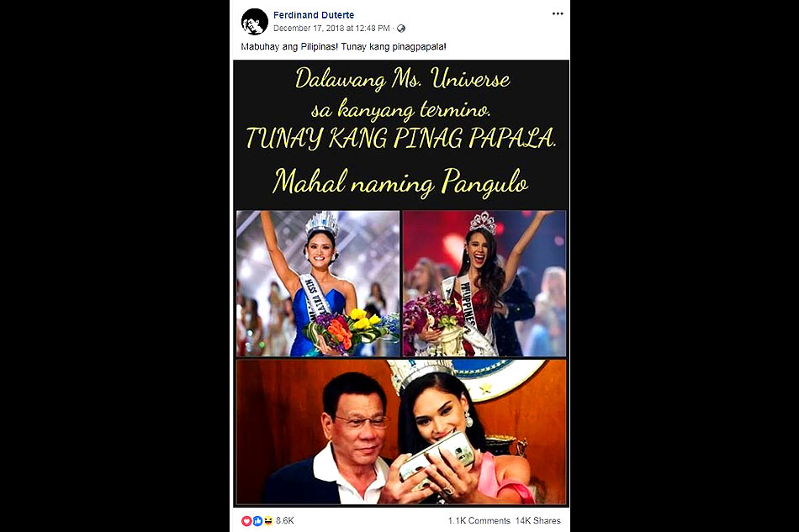799x532 pixels.
Task: Click the Ferdinand Duterte profile avatar
Action: [254, 21]
